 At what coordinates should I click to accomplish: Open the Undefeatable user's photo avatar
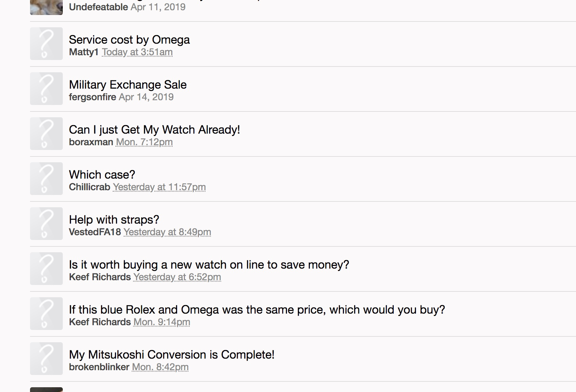point(46,7)
